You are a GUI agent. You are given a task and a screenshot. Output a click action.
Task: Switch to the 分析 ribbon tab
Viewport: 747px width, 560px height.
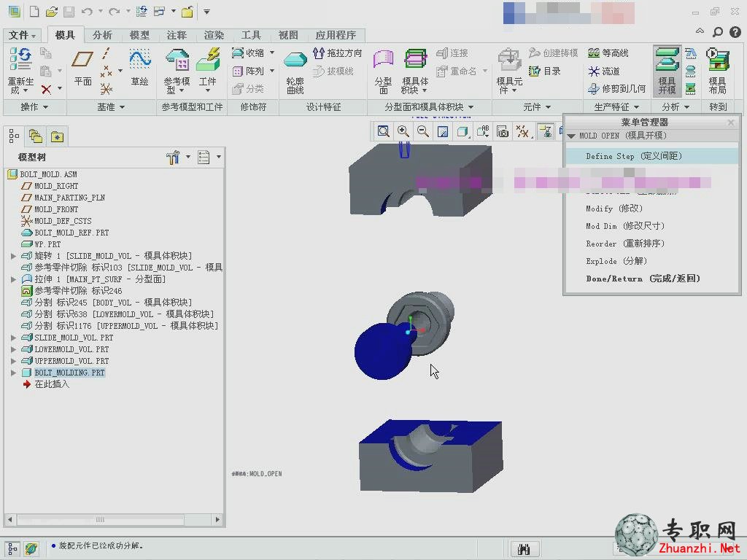pyautogui.click(x=102, y=35)
